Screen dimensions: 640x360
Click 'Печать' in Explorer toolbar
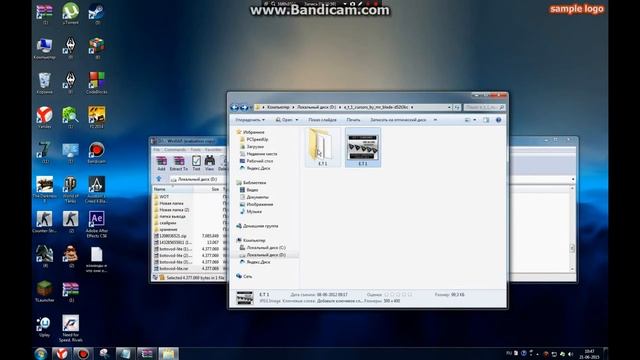[x=353, y=120]
